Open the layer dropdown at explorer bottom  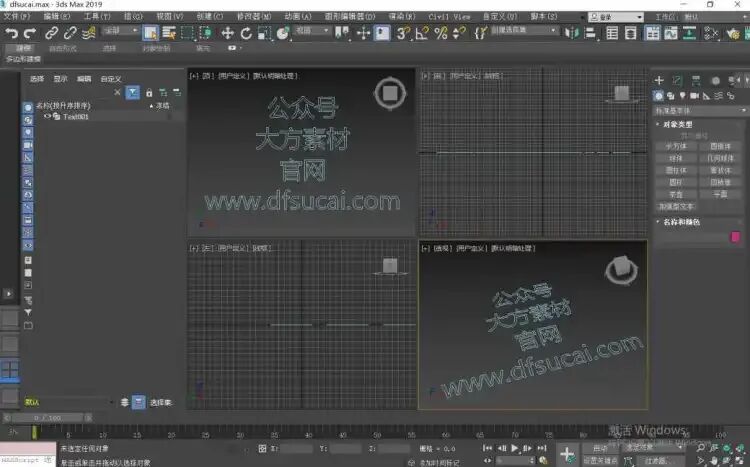(x=68, y=402)
